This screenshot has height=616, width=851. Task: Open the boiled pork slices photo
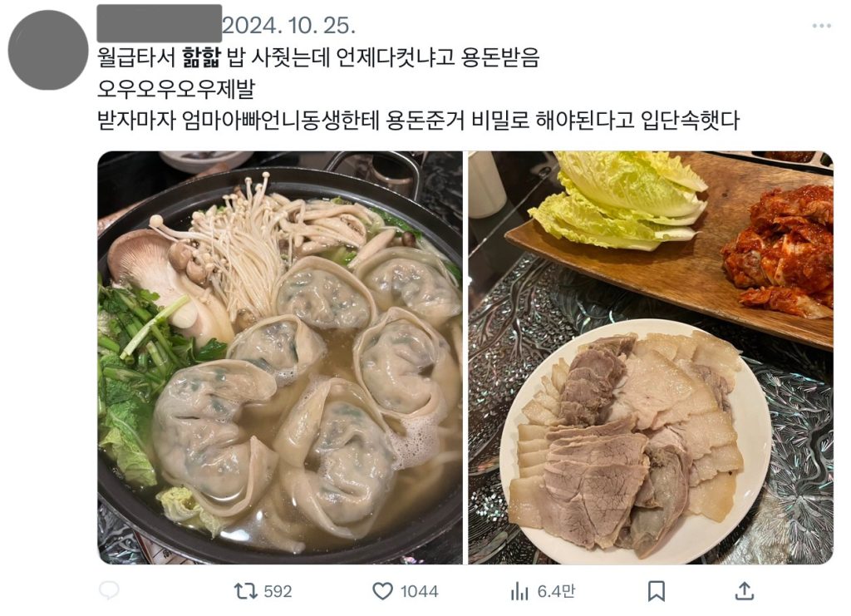[651, 357]
